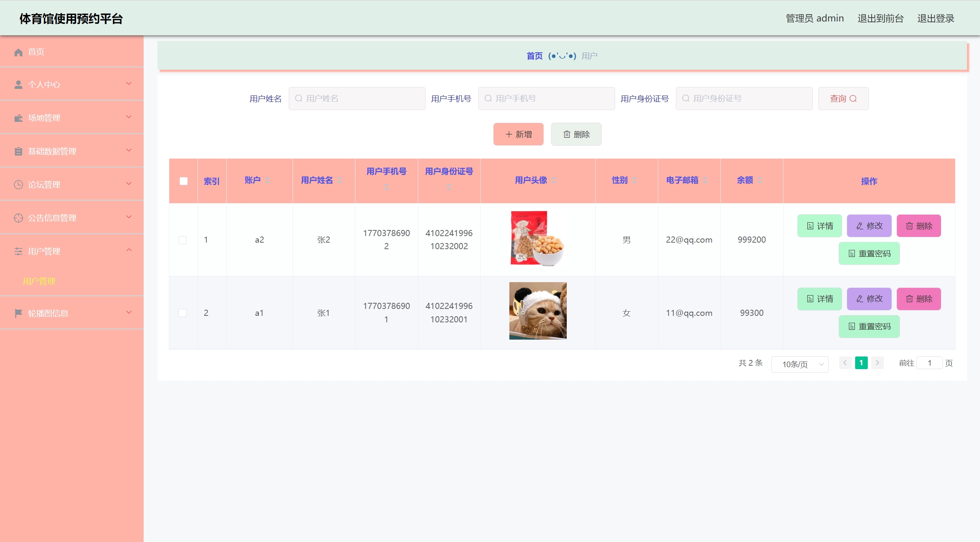Click the clock icon beside 论坛管理
This screenshot has width=980, height=542.
18,185
